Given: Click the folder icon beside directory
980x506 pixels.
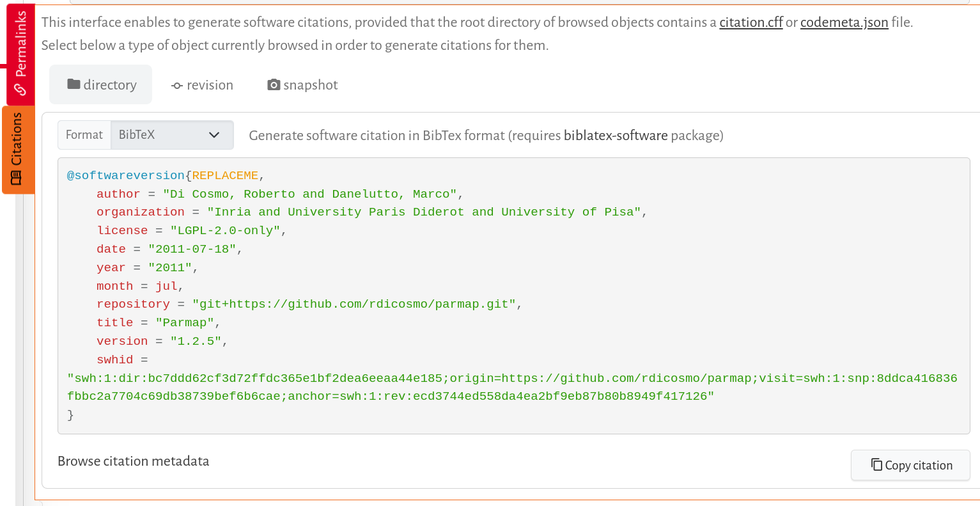Looking at the screenshot, I should [x=74, y=84].
